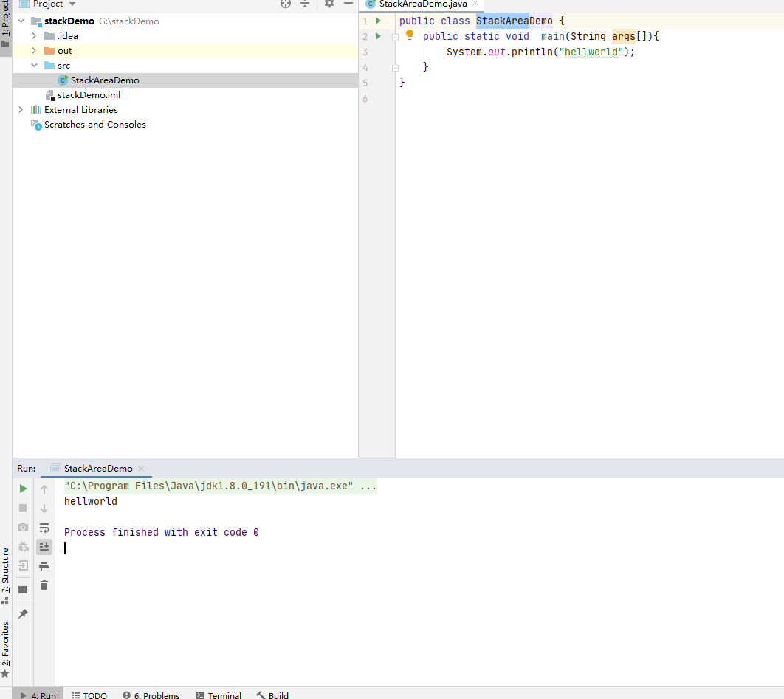Click the "hellworld" string literal in editor
Screen dimensions: 784x699
point(591,52)
